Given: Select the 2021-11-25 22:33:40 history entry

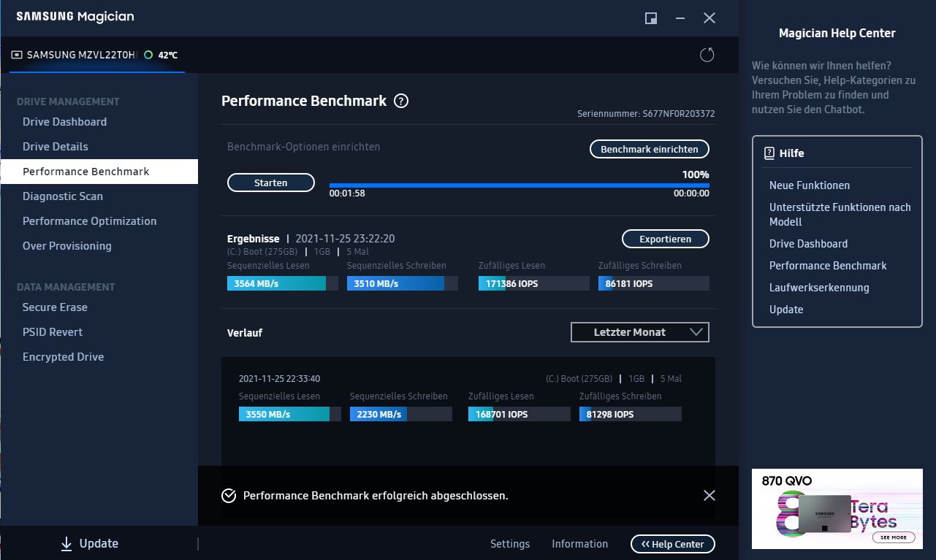Looking at the screenshot, I should tap(279, 379).
